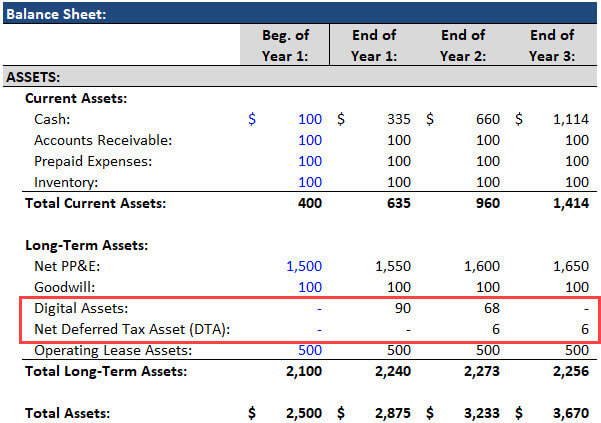Viewport: 601px width, 423px height.
Task: Click the "Total Current Assets:" row label
Action: click(x=95, y=203)
